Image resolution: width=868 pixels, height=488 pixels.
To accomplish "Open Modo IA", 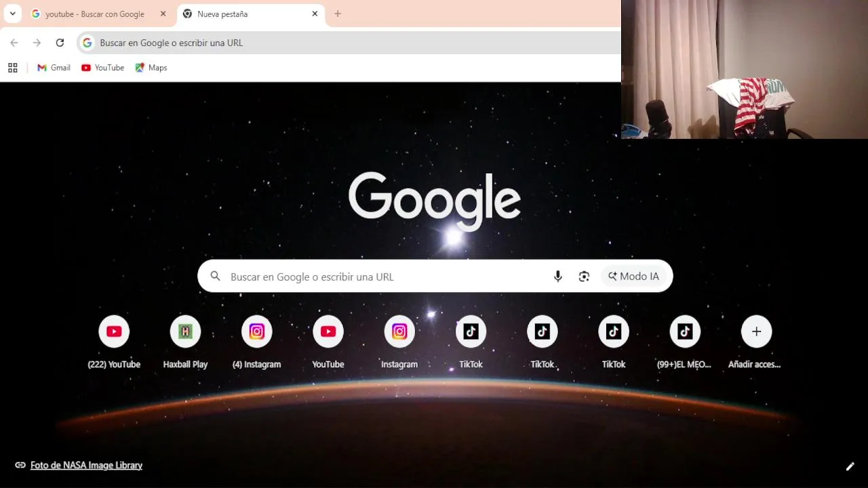I will [634, 277].
